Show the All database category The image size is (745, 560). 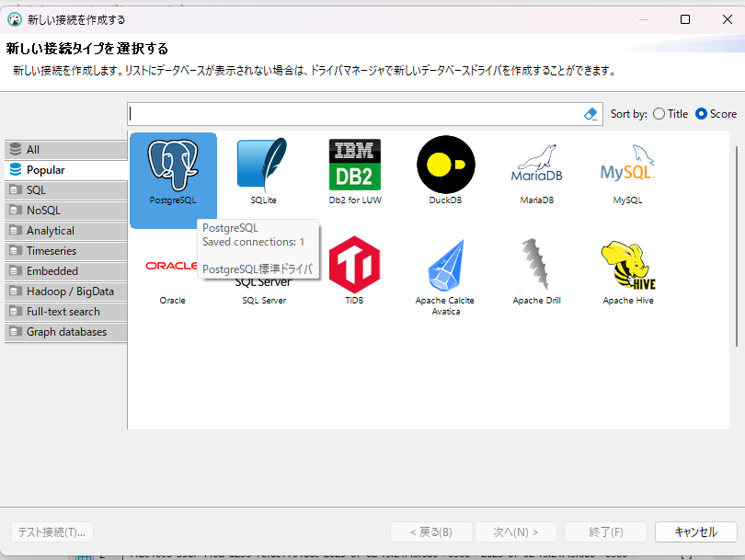pyautogui.click(x=66, y=150)
